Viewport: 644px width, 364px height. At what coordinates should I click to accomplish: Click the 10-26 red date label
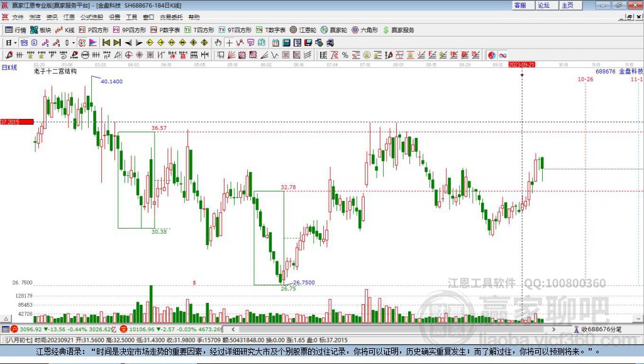(x=586, y=79)
